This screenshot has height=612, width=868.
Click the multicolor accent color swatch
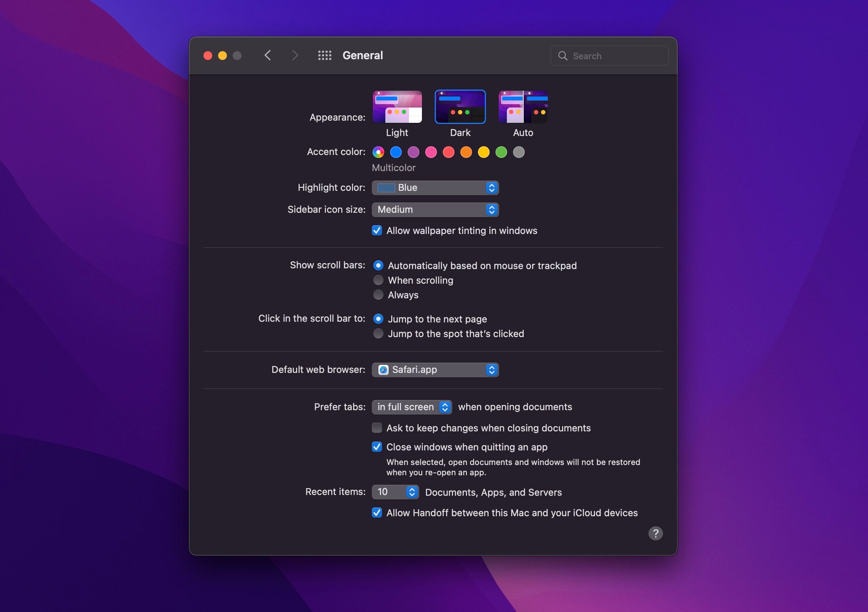[x=378, y=152]
